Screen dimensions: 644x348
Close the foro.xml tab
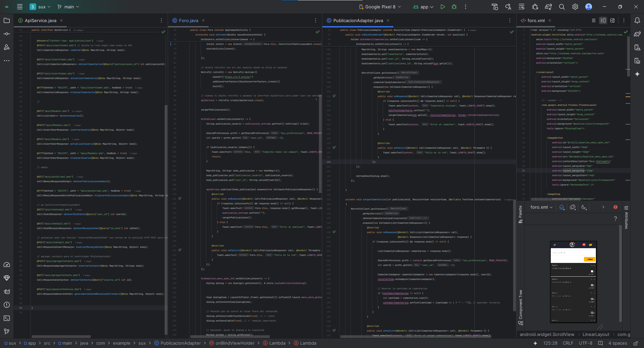[x=550, y=20]
